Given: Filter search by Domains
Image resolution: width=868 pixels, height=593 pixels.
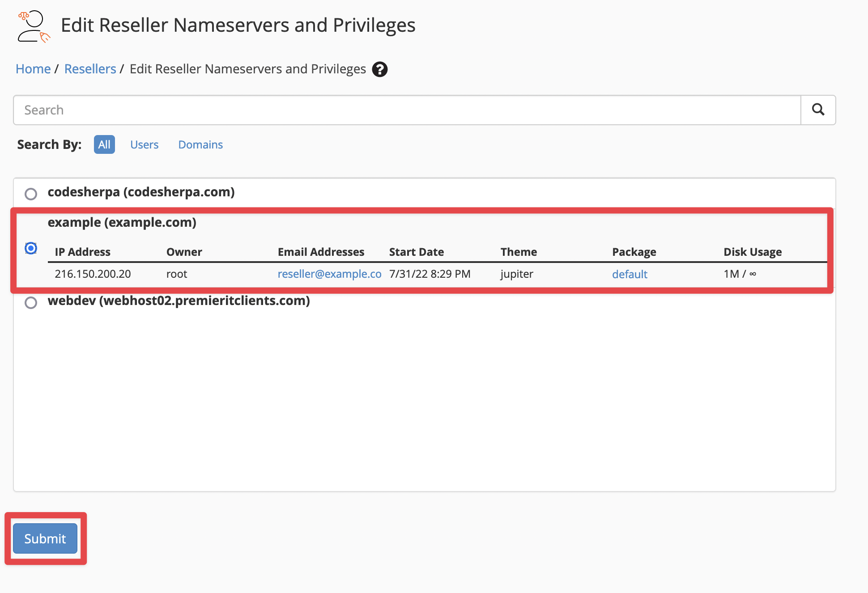Looking at the screenshot, I should 200,144.
